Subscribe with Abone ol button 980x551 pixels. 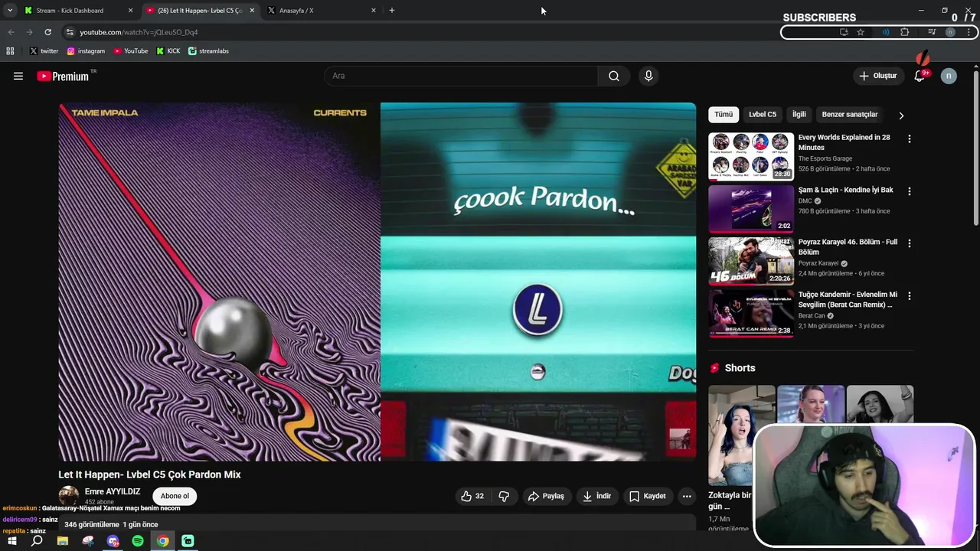point(175,496)
